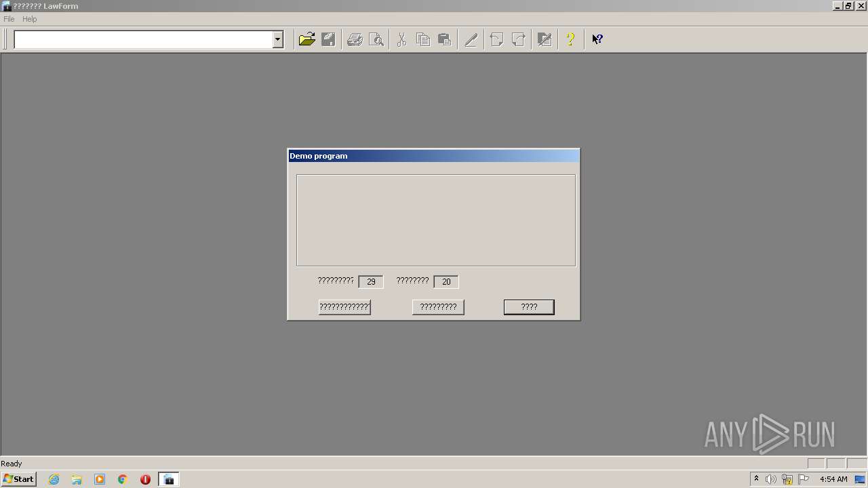Launch Opera from taskbar

145,479
